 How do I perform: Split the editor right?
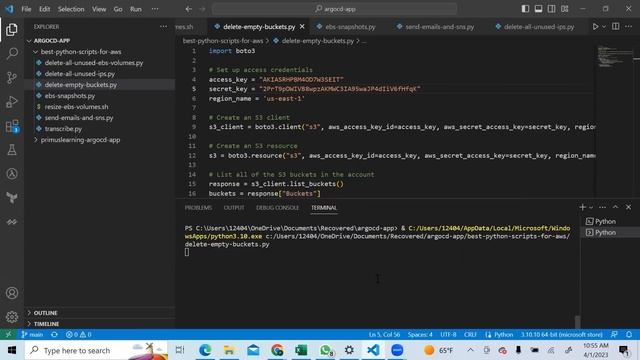tap(616, 27)
